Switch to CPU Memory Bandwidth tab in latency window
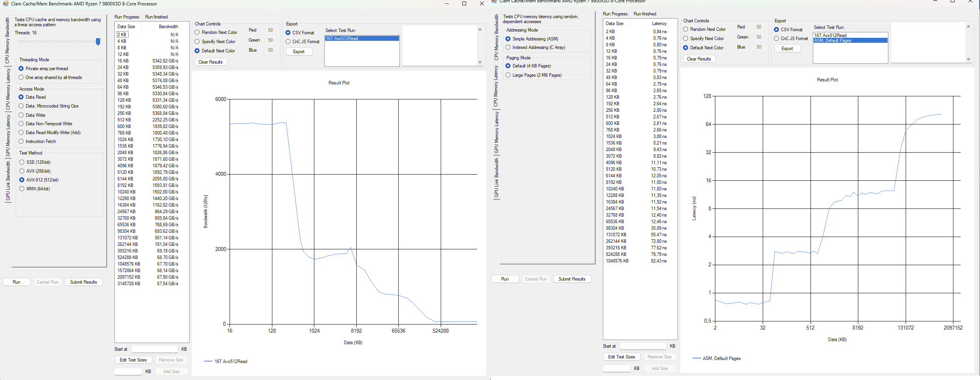Viewport: 980px width, 380px height. [496, 37]
